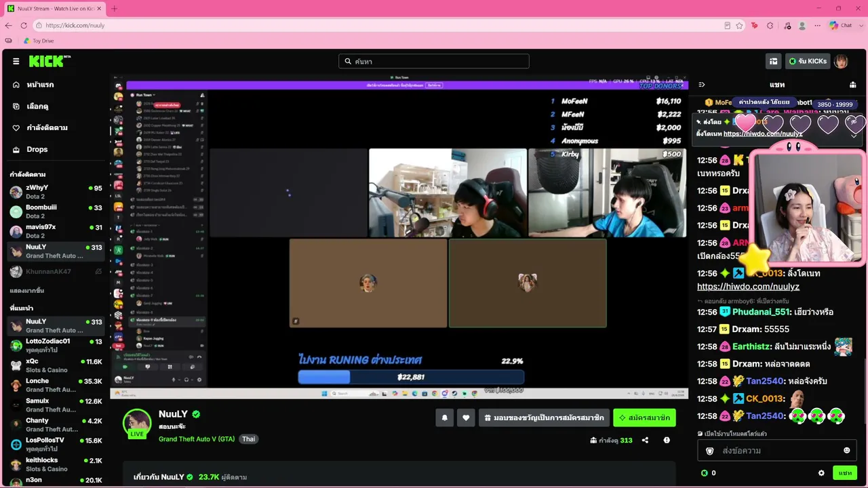Toggle the Kick sidebar hamburger menu
The width and height of the screenshot is (868, 488).
click(16, 61)
